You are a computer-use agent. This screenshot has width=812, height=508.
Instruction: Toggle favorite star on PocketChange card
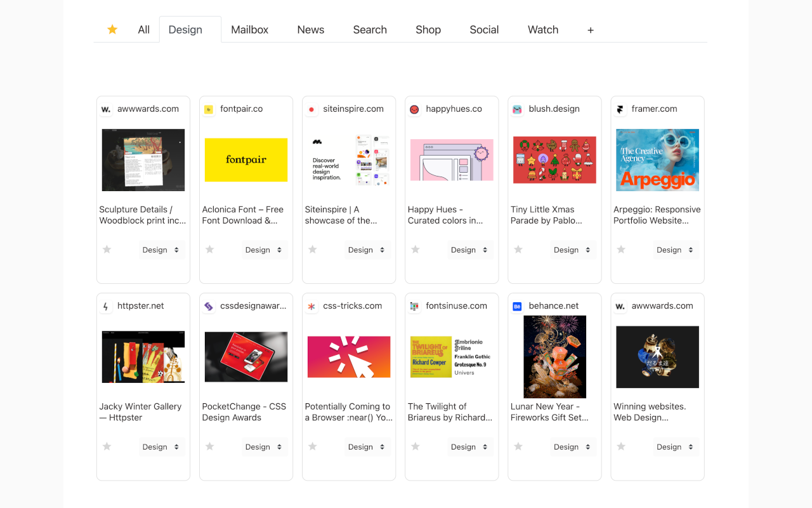point(209,446)
